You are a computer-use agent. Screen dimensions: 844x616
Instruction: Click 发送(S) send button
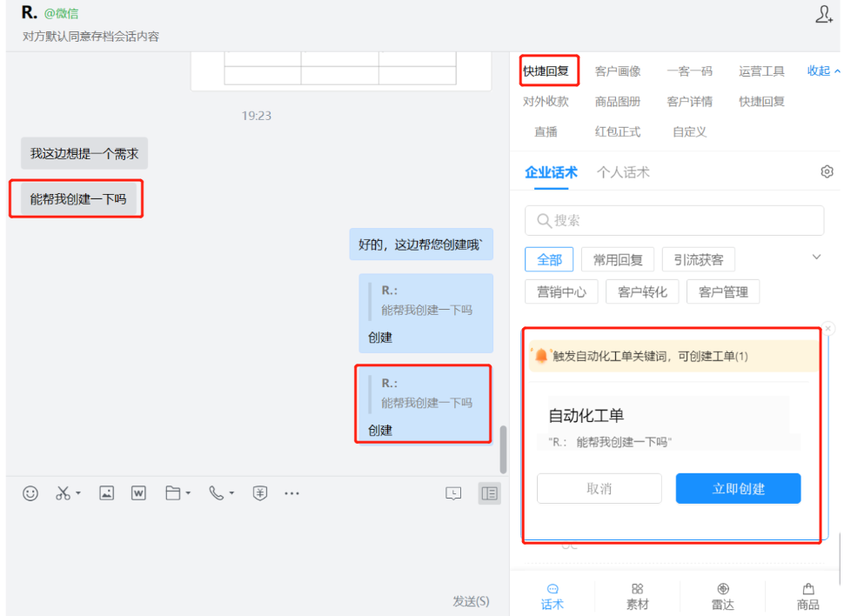[471, 601]
